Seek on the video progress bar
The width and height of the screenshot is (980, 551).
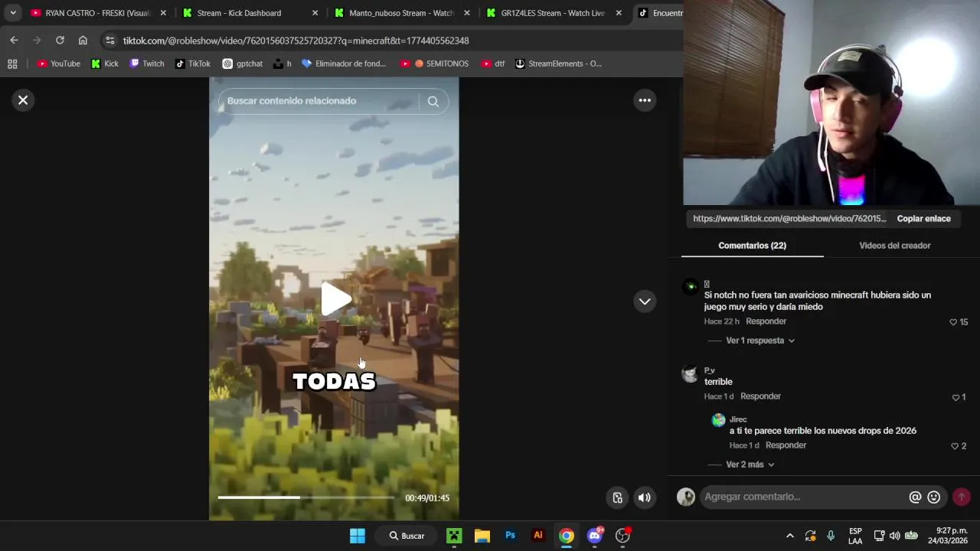tap(306, 497)
